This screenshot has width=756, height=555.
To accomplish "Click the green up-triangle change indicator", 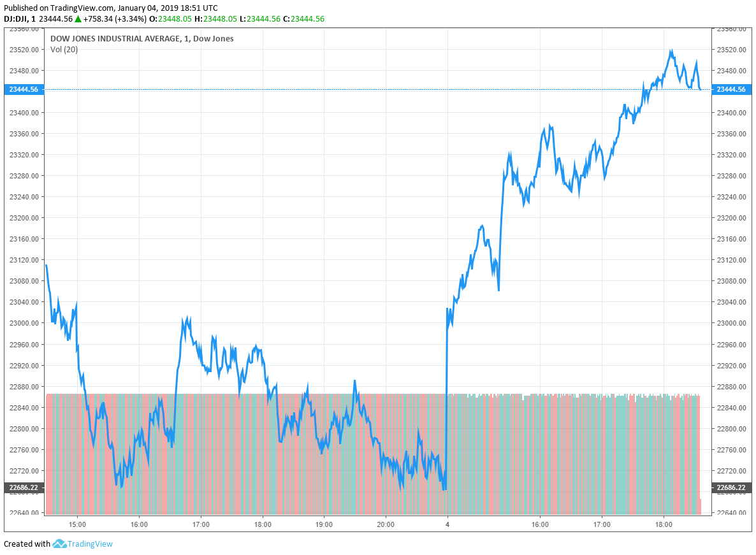I will [76, 18].
